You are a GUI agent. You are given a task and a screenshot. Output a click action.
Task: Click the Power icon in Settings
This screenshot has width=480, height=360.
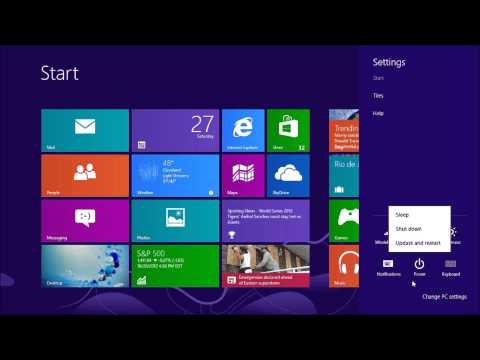[419, 267]
